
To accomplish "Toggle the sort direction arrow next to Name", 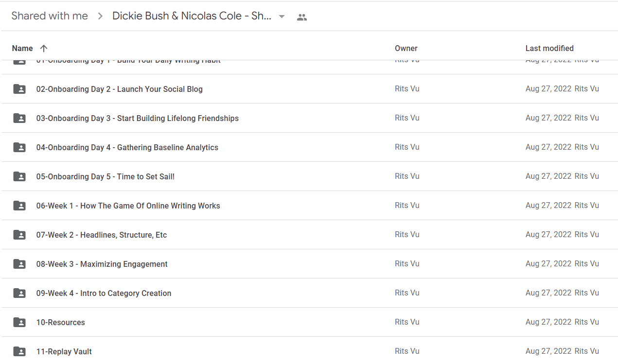I will [x=44, y=48].
